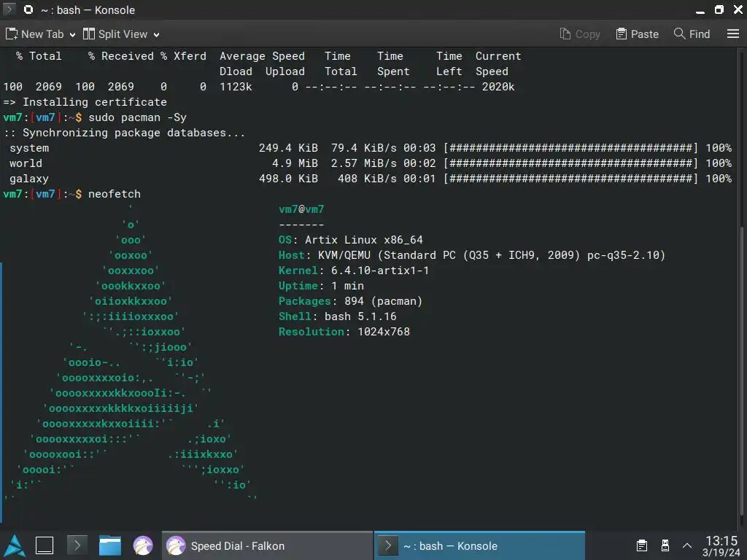
Task: Click the 'neofetch' command text
Action: click(x=115, y=194)
